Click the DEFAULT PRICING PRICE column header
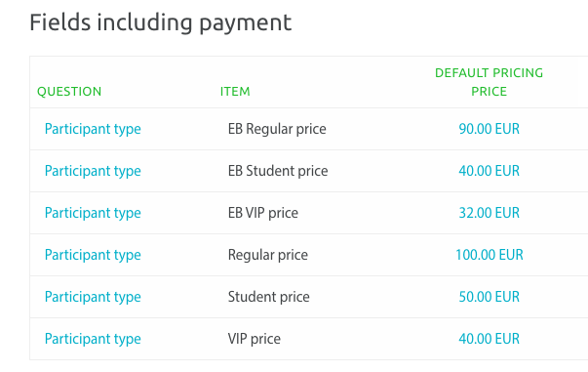The image size is (588, 372). point(489,82)
